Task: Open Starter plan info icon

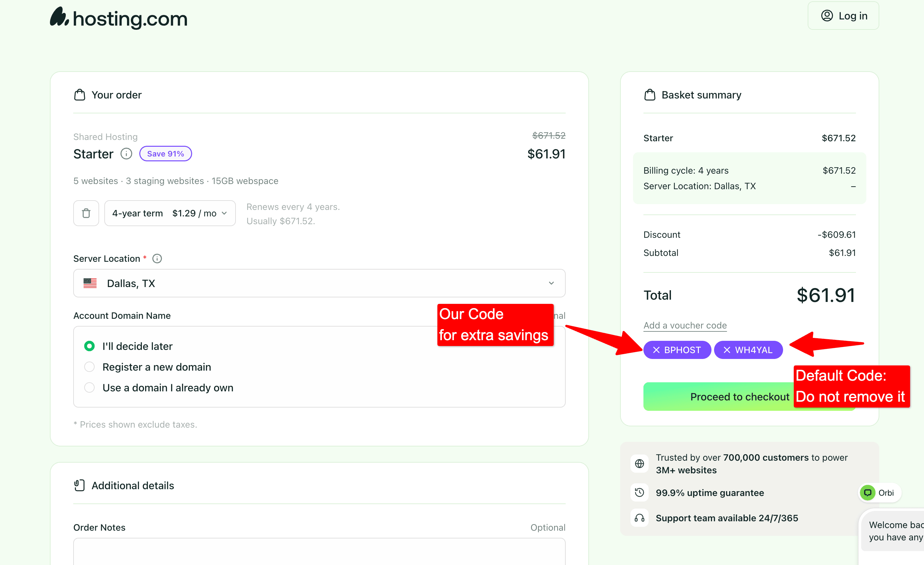Action: (x=126, y=154)
